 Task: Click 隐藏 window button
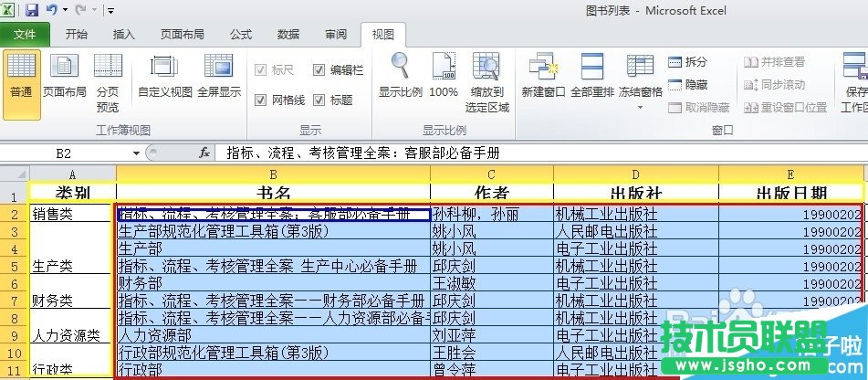[688, 85]
